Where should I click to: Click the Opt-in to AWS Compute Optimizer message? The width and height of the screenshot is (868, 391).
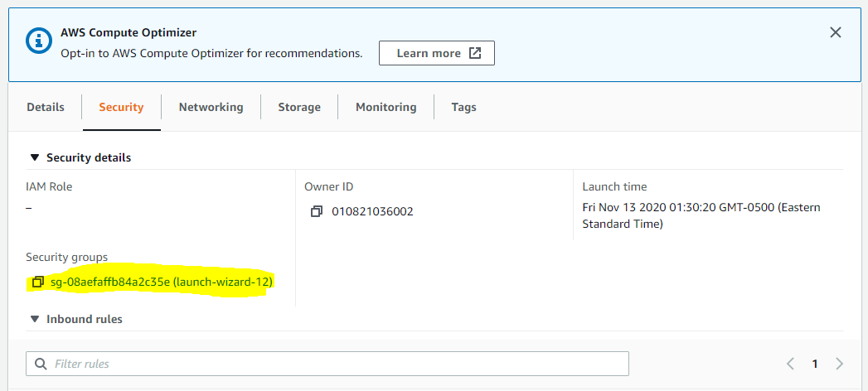[x=211, y=54]
